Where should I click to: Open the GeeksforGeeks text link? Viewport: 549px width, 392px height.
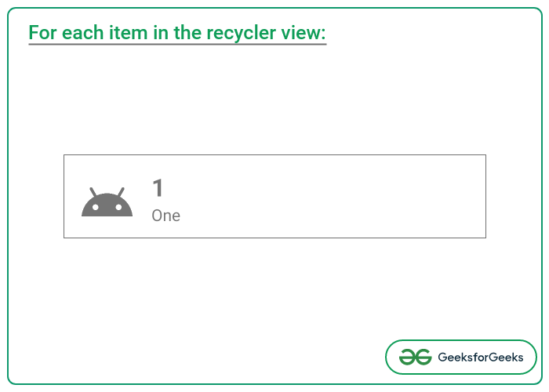pyautogui.click(x=481, y=358)
